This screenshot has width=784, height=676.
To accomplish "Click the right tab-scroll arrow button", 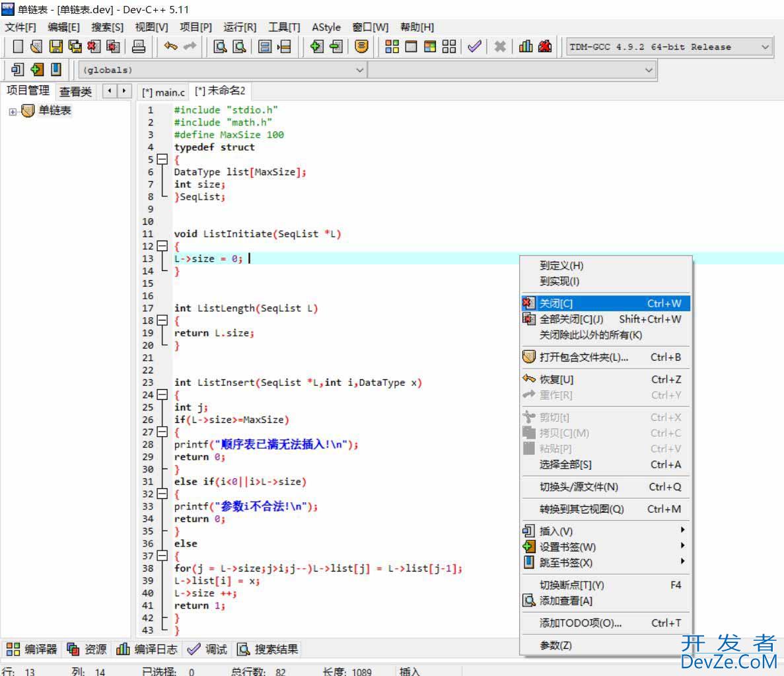I will coord(124,91).
